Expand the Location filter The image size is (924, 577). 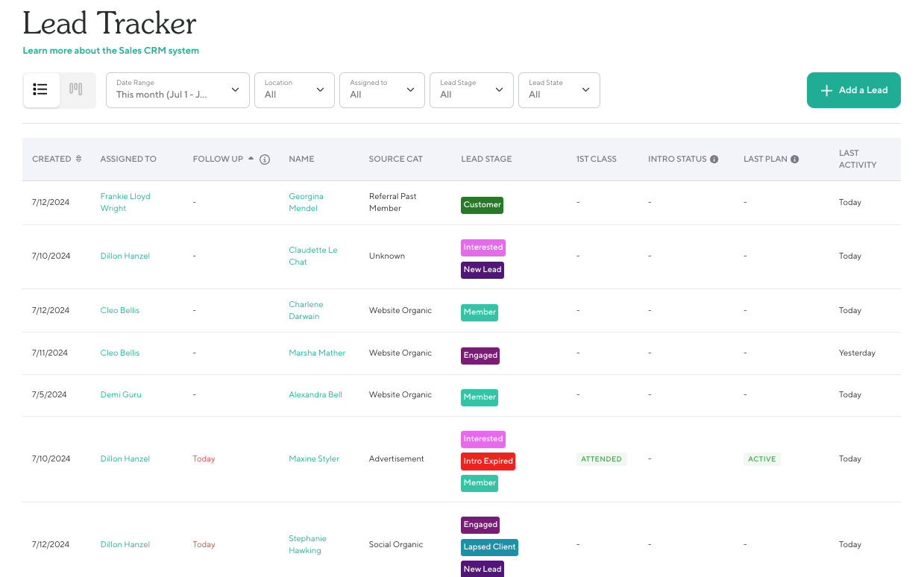(x=294, y=90)
